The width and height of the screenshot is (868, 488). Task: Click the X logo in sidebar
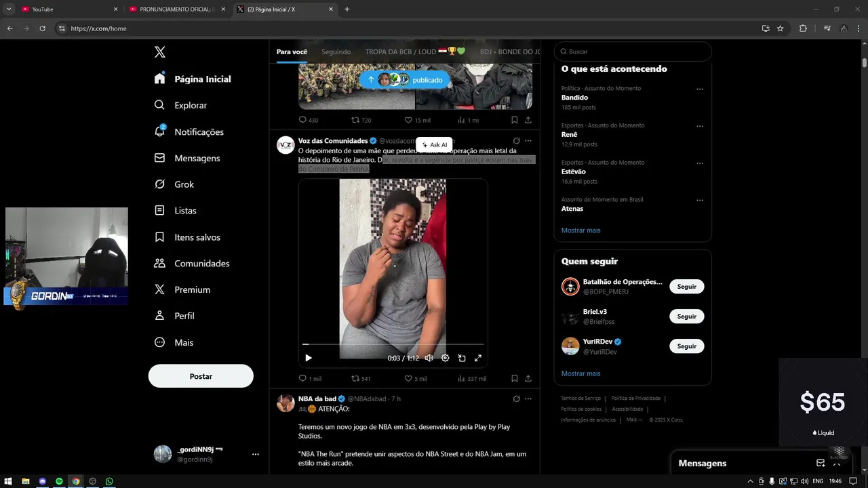[x=159, y=52]
